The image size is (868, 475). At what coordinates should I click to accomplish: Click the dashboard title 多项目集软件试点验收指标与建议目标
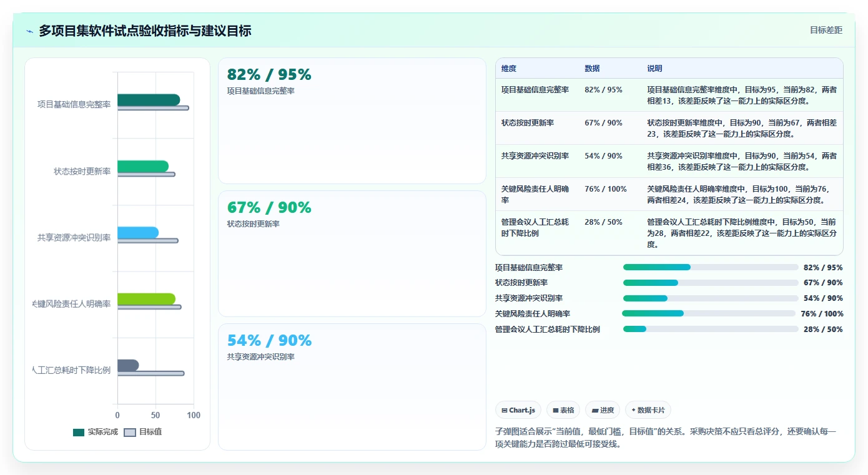pos(145,31)
